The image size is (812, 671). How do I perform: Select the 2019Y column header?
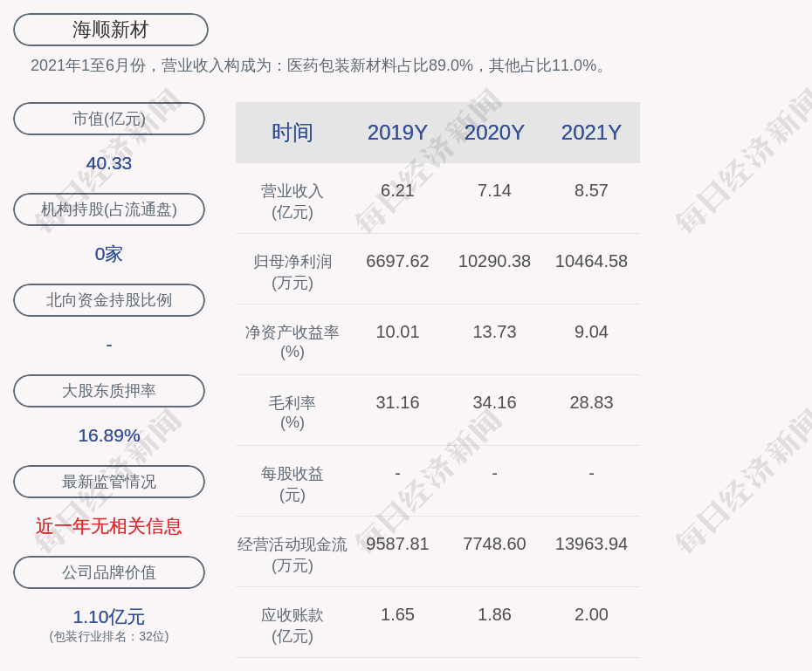tap(397, 133)
